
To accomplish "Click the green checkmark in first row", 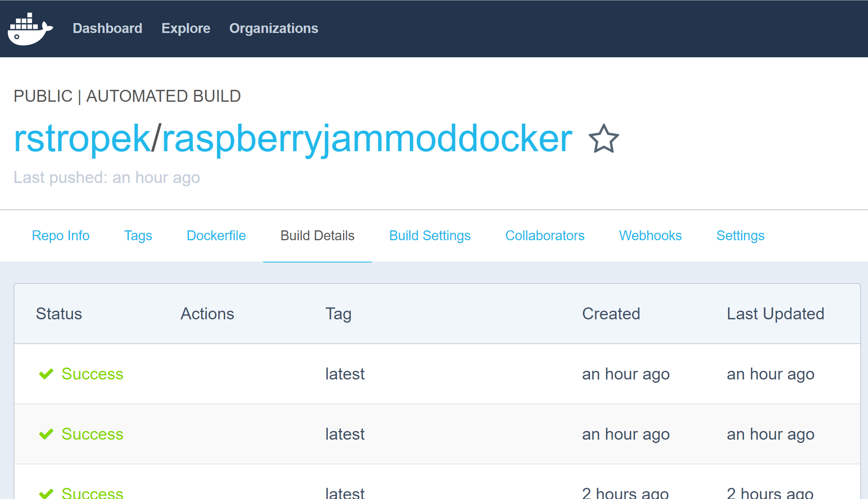I will point(46,374).
